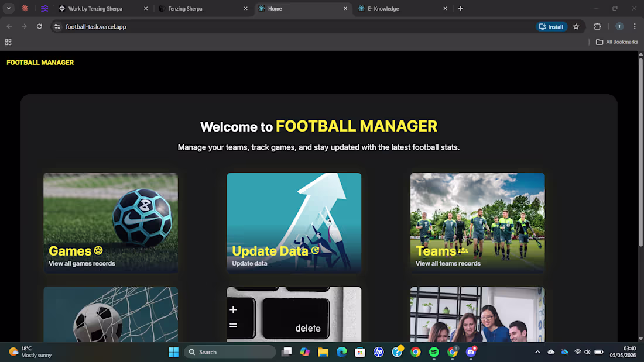
Task: Go back to previous page
Action: 9,27
